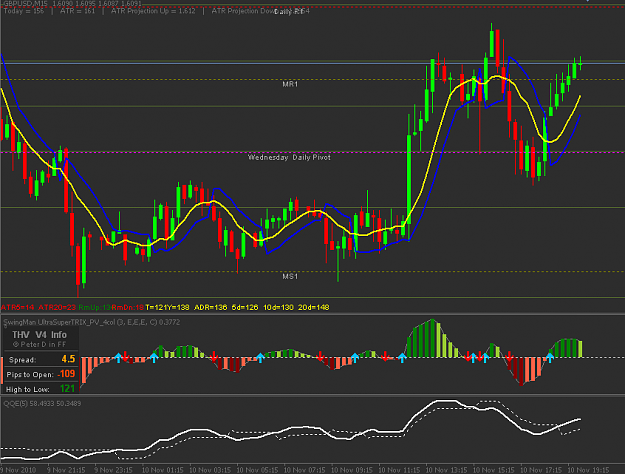
Task: Click the '10 Nov 07:15' time axis label
Action: coord(304,470)
